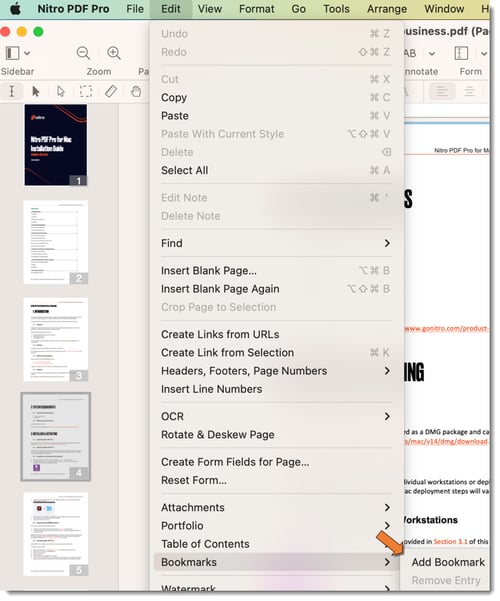Open the Arrange menu

point(387,9)
